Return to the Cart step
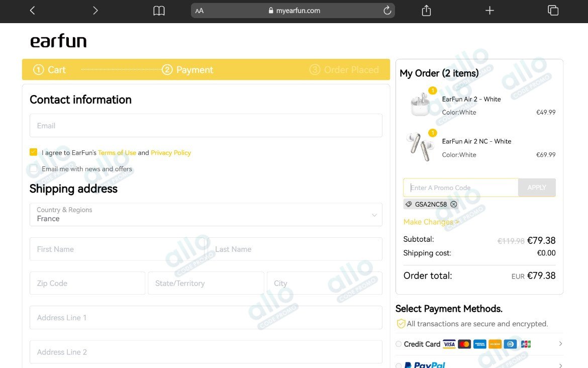The width and height of the screenshot is (588, 368). (x=49, y=70)
